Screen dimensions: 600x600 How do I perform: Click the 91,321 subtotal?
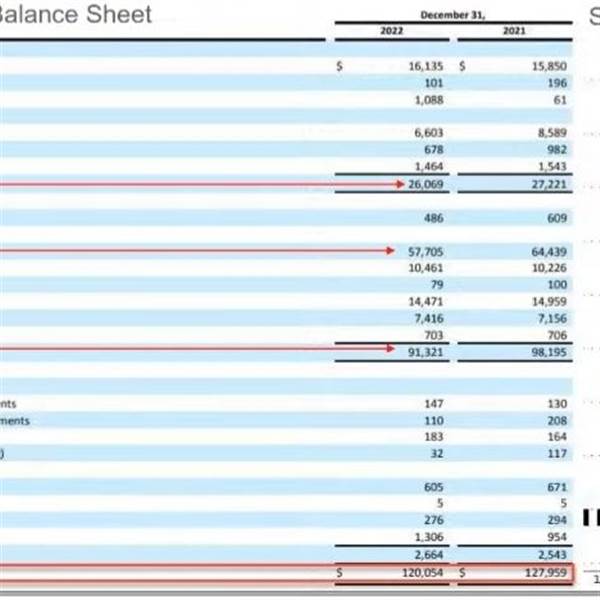pyautogui.click(x=426, y=352)
